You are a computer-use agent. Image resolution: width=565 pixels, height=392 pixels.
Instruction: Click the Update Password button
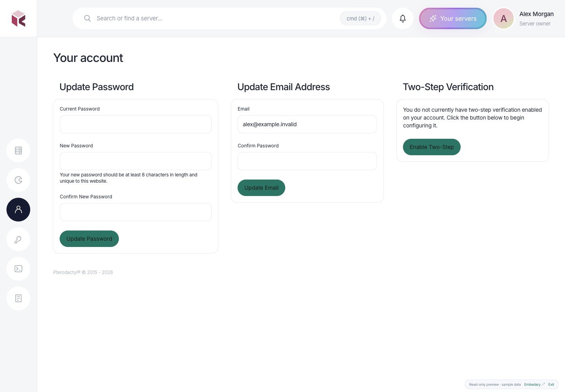(x=89, y=239)
